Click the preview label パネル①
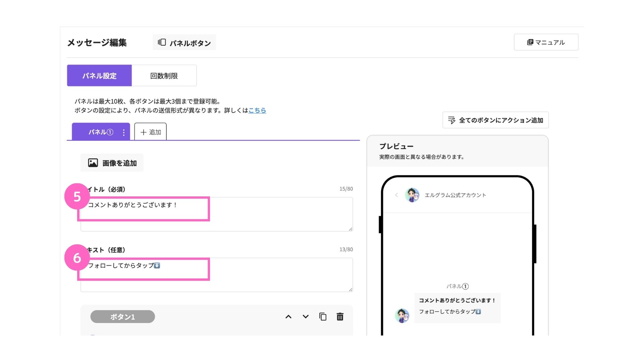644x362 pixels. point(458,286)
